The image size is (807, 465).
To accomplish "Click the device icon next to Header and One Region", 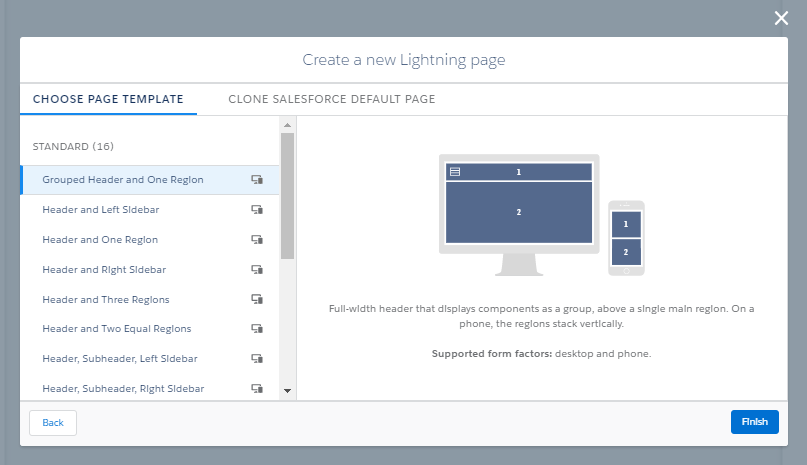I will [x=257, y=240].
